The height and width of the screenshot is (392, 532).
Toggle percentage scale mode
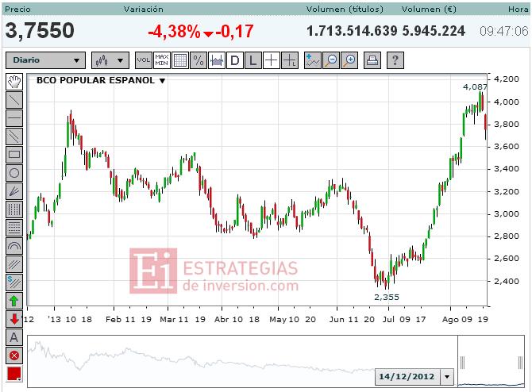pos(199,60)
